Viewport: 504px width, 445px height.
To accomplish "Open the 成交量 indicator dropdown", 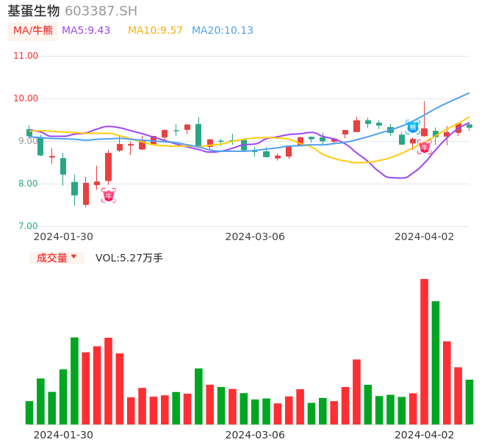I will point(57,258).
